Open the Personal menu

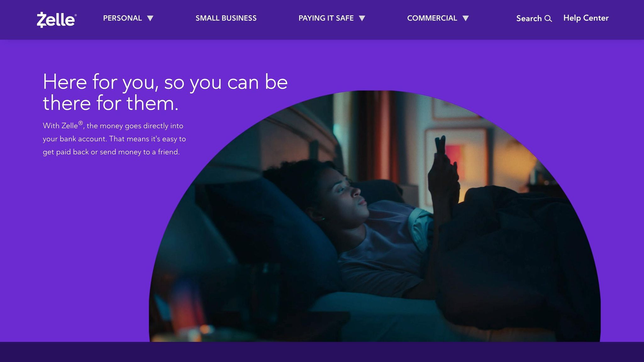point(122,18)
